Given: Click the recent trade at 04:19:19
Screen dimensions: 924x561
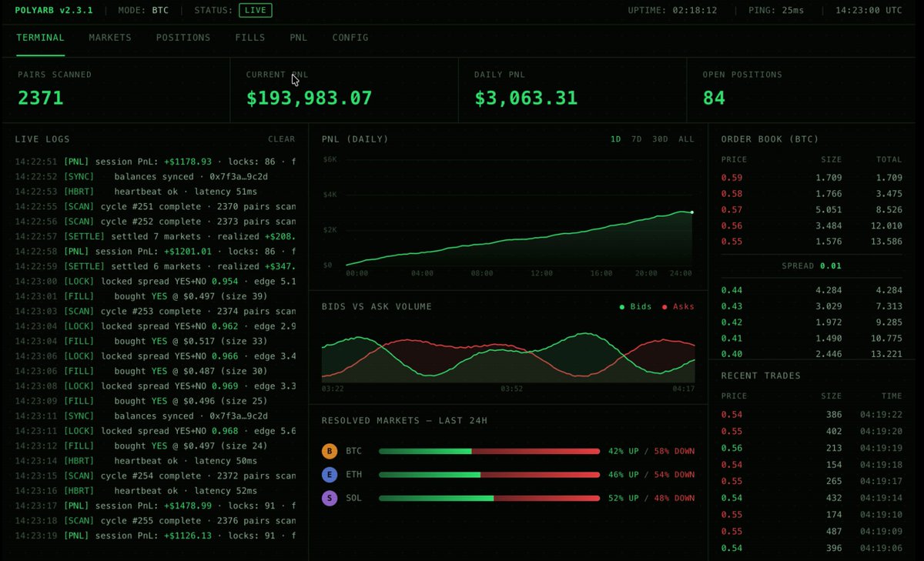Looking at the screenshot, I should [x=812, y=448].
